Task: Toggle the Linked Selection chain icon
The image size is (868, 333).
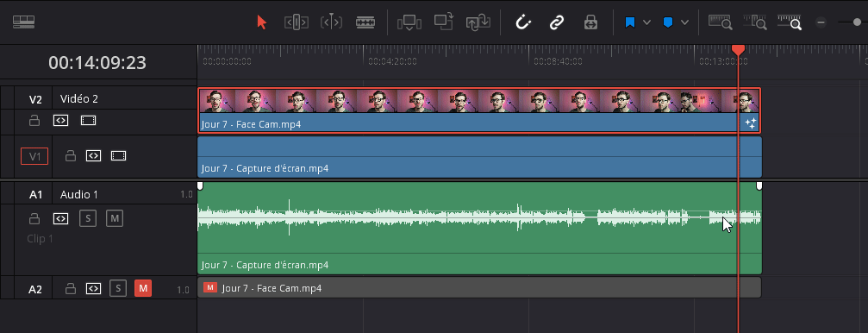Action: 556,22
